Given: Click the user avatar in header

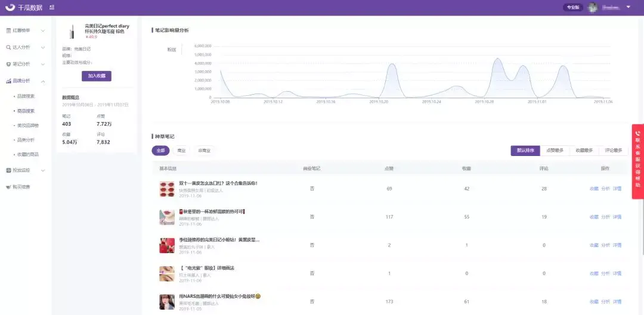Looking at the screenshot, I should (593, 7).
